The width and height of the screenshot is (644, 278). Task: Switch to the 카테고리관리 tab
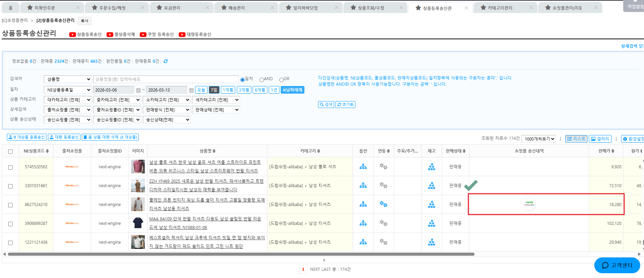500,8
